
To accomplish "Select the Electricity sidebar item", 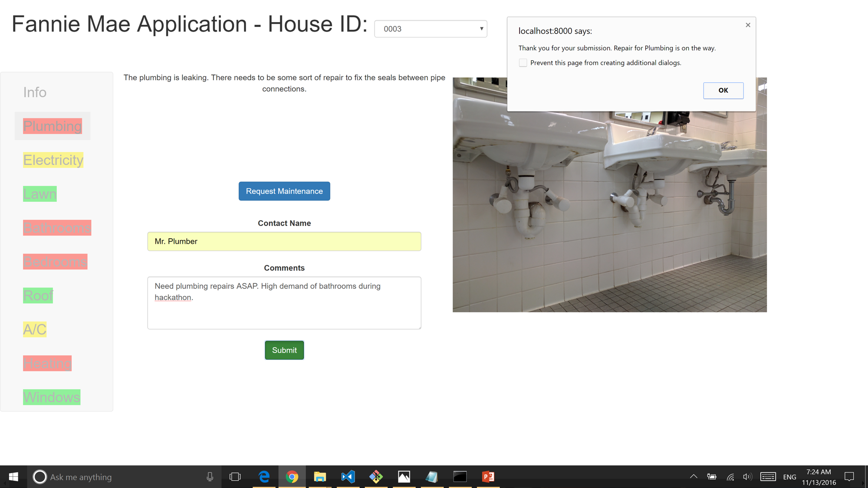I will point(53,160).
